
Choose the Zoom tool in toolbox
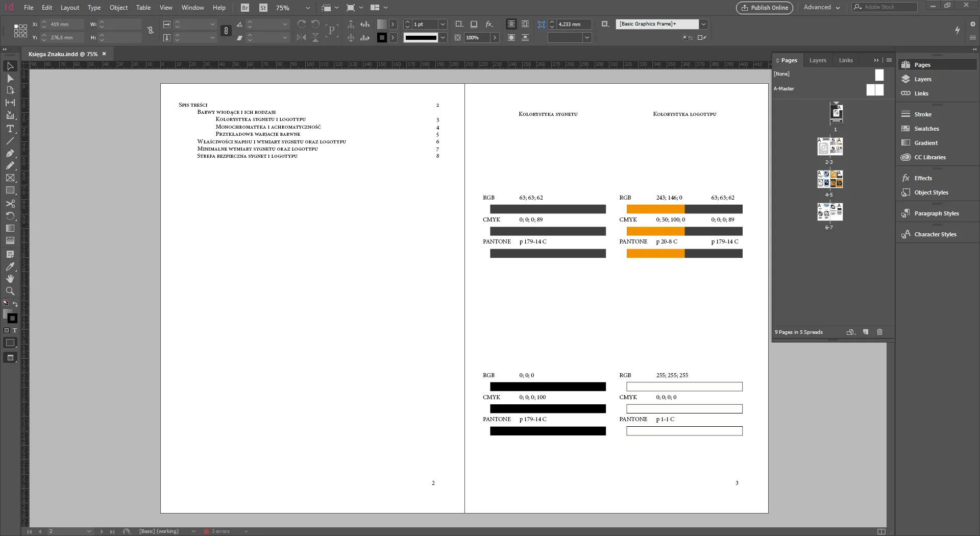pos(10,291)
